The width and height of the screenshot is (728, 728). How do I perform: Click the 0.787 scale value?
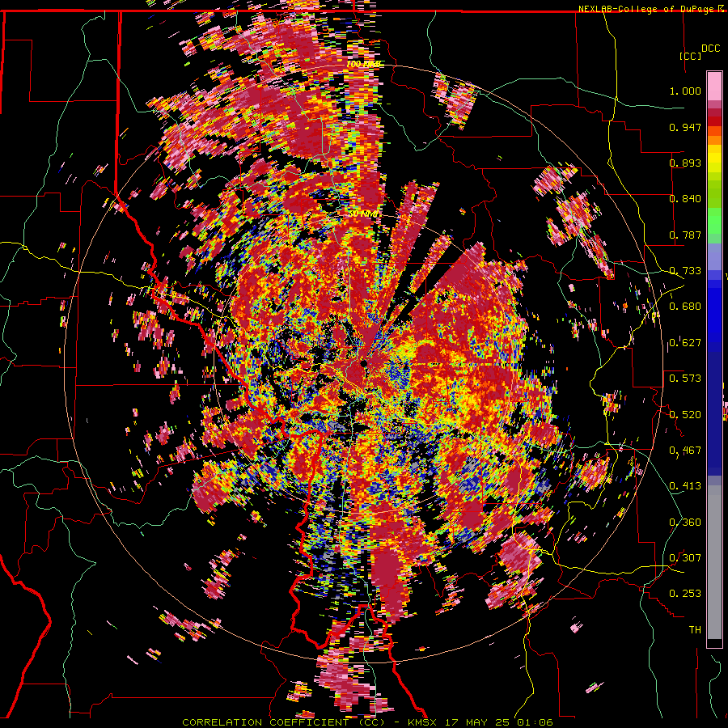(685, 235)
